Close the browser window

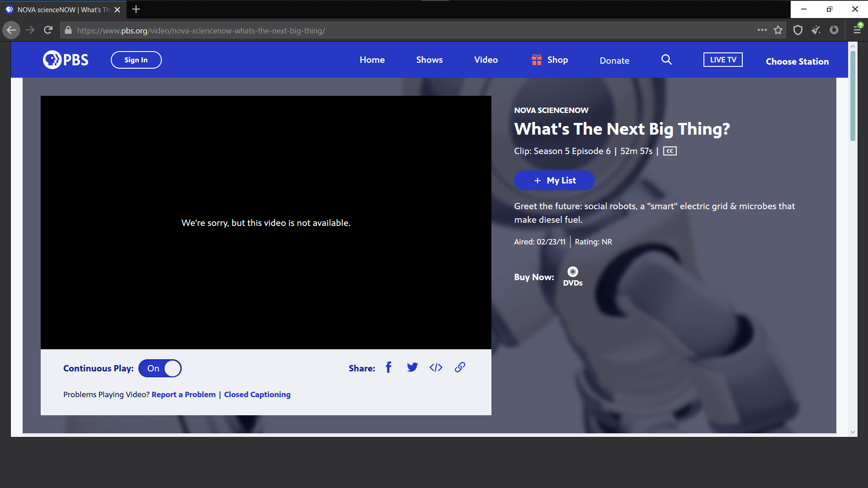(855, 9)
